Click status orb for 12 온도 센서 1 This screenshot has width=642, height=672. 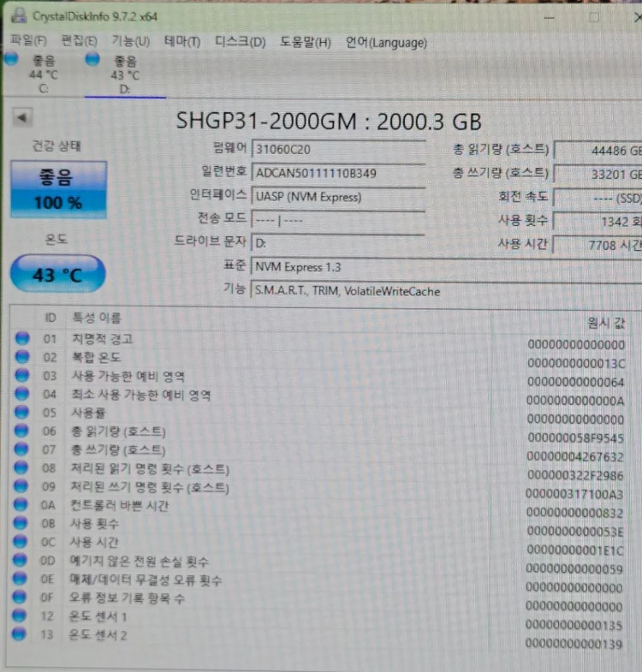pos(20,616)
